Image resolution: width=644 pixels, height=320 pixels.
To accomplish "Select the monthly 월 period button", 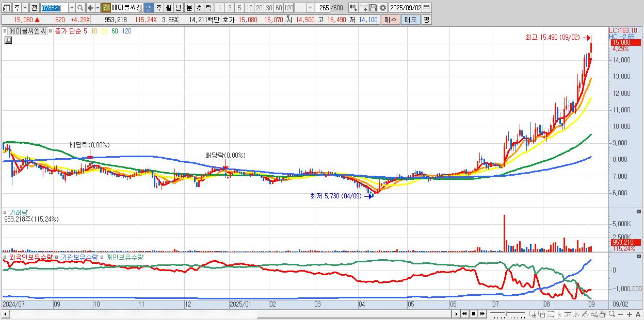I will [168, 8].
